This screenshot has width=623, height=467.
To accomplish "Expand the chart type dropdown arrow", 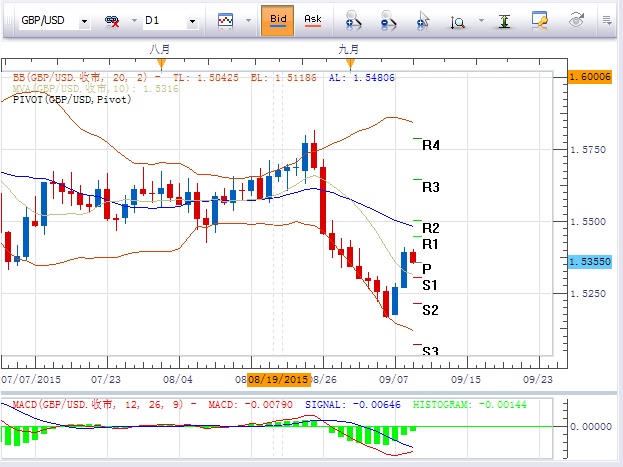I will coord(248,20).
